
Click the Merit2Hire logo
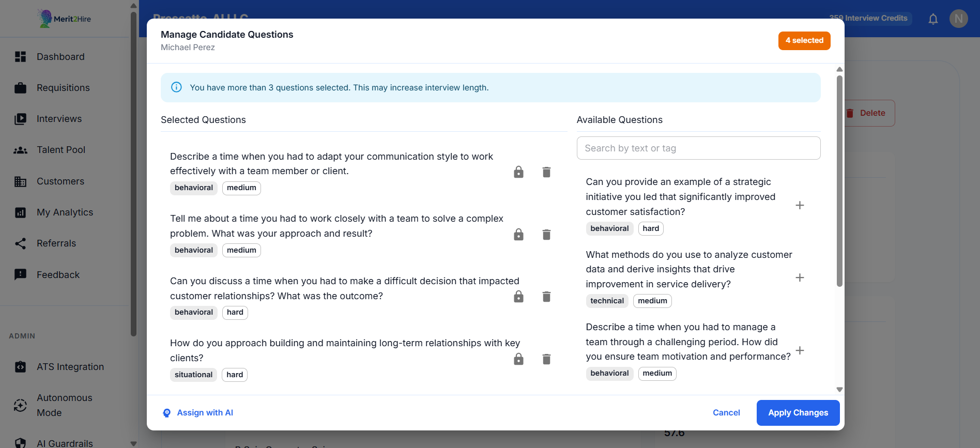tap(65, 19)
